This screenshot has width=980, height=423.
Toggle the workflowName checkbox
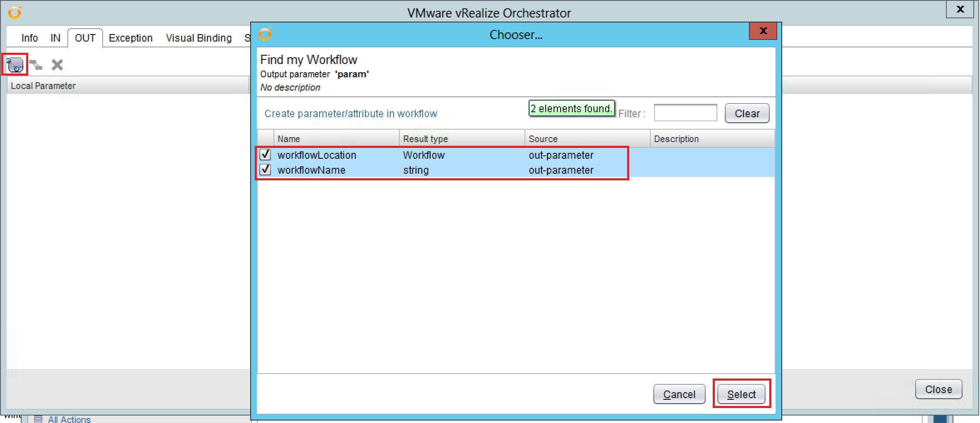pyautogui.click(x=265, y=170)
